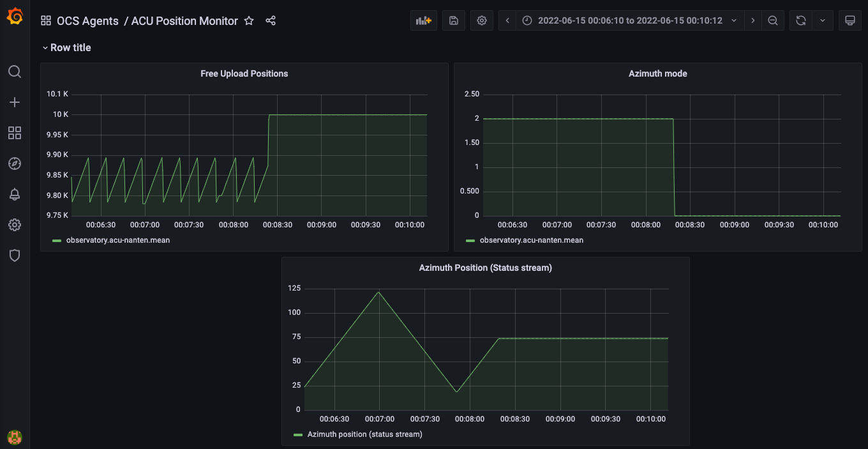Open the search dashboards icon
This screenshot has height=449, width=868.
point(15,72)
